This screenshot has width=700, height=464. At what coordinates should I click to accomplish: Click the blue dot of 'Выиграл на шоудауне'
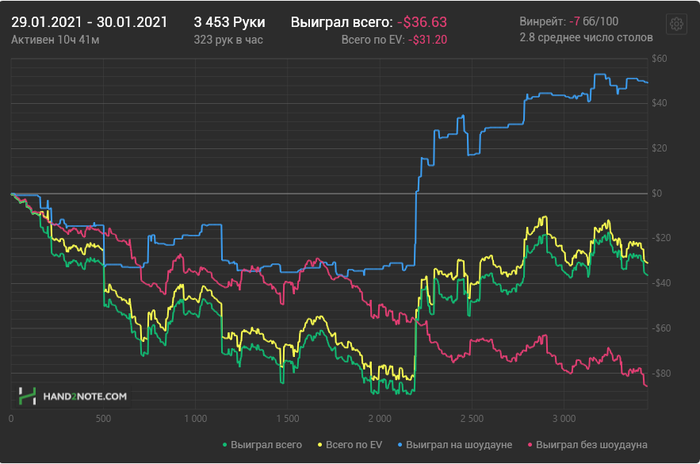[400, 445]
